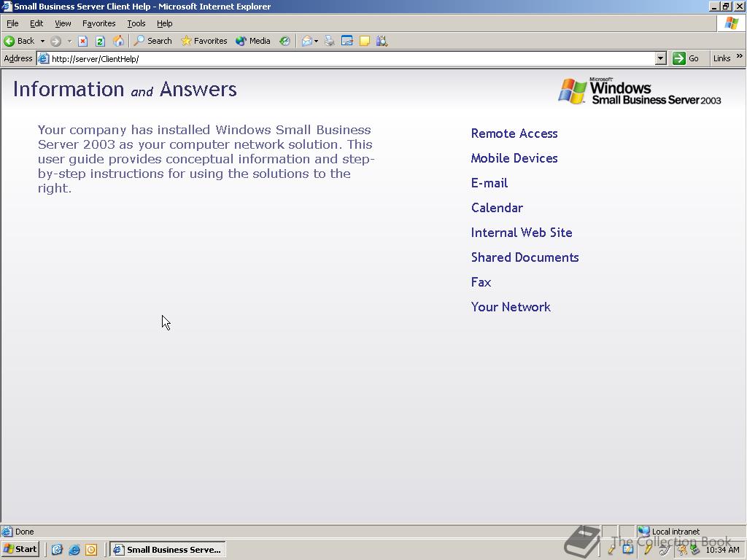747x560 pixels.
Task: Open the Remote Access help link
Action: click(x=514, y=133)
